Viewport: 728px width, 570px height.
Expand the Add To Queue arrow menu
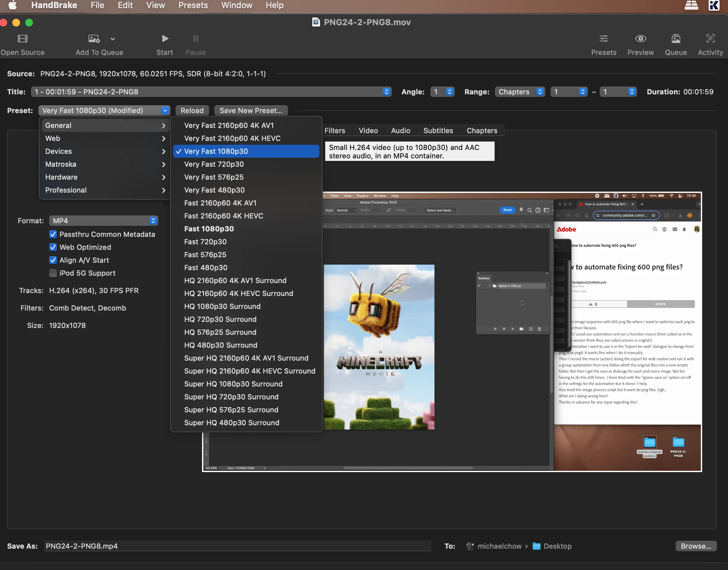[113, 39]
